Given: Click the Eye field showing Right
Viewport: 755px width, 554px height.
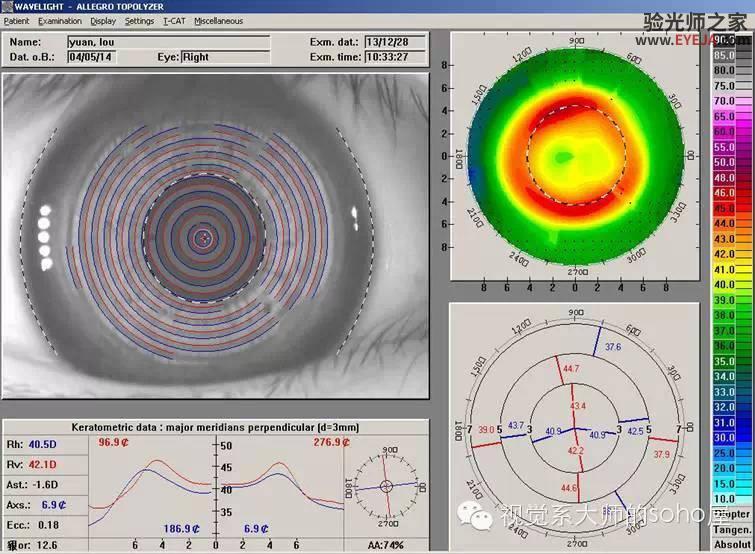Looking at the screenshot, I should pyautogui.click(x=225, y=57).
